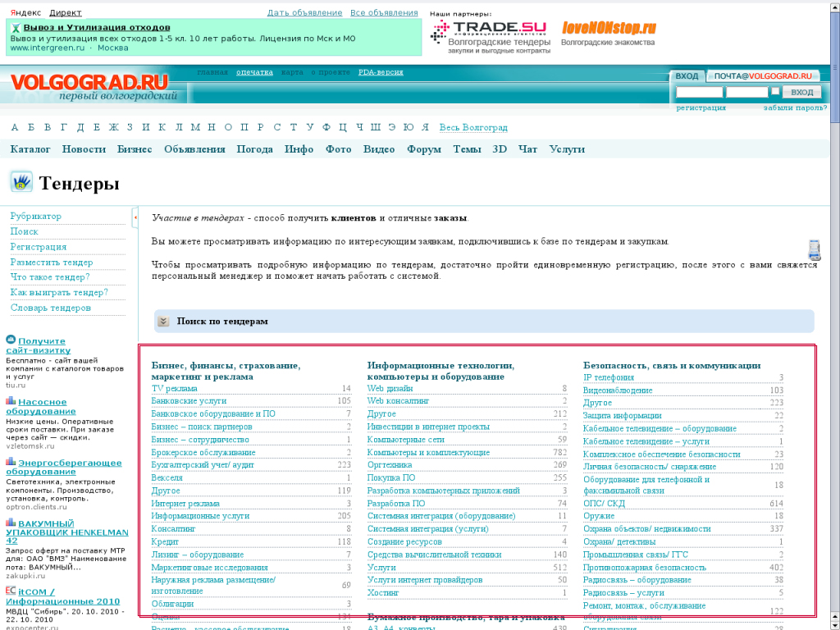Click the PDA device icon

(x=814, y=249)
